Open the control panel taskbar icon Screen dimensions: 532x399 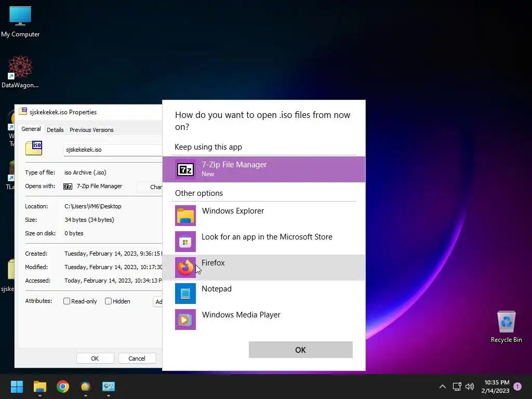point(109,387)
